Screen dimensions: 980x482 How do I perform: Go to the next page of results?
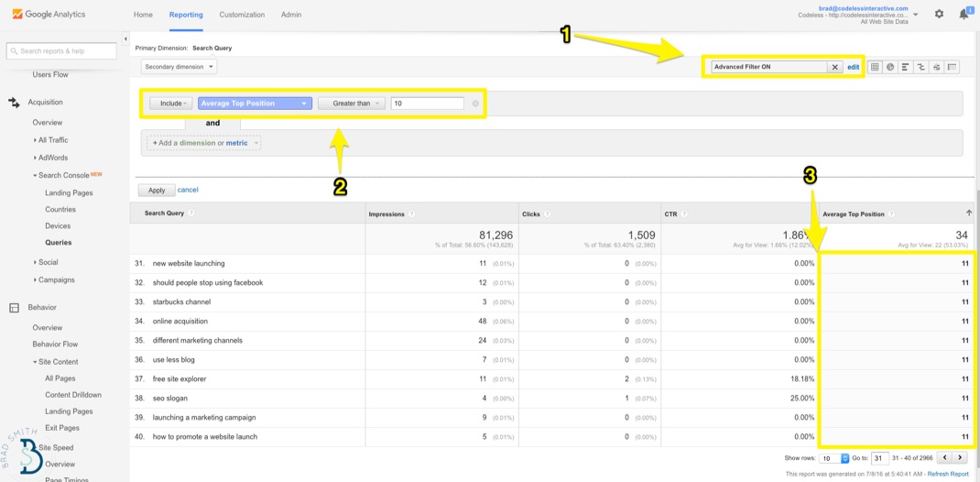[x=960, y=457]
